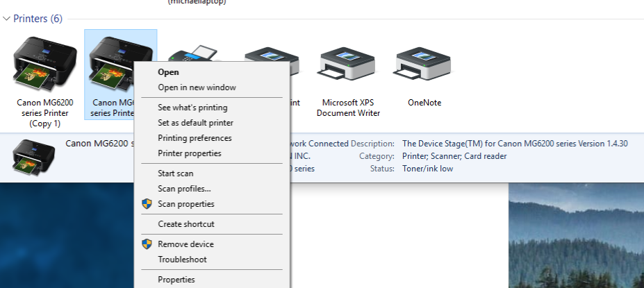
Task: Click the OneNote printer label
Action: pyautogui.click(x=424, y=103)
